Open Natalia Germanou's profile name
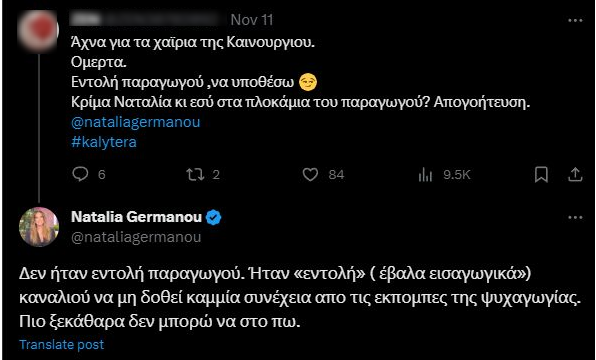This screenshot has height=360, width=596. [136, 217]
